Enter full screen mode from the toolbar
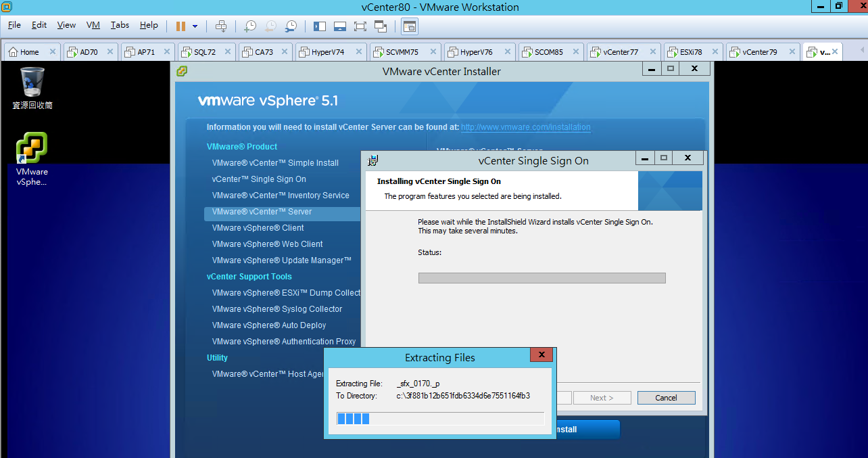The image size is (868, 458). click(x=360, y=26)
